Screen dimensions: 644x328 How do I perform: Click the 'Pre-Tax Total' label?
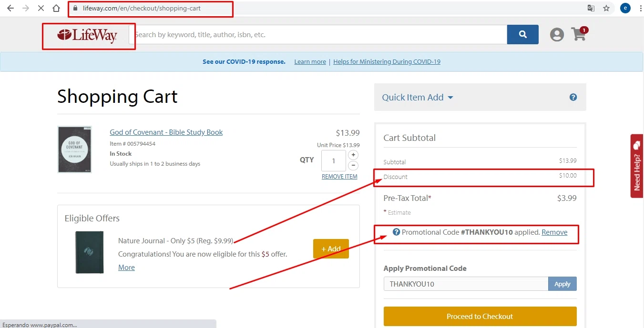pyautogui.click(x=407, y=198)
